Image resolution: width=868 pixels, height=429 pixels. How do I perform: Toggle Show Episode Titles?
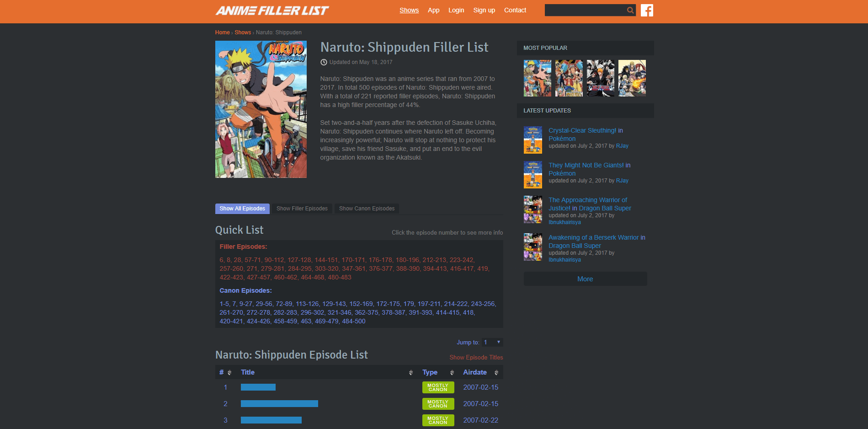(476, 358)
